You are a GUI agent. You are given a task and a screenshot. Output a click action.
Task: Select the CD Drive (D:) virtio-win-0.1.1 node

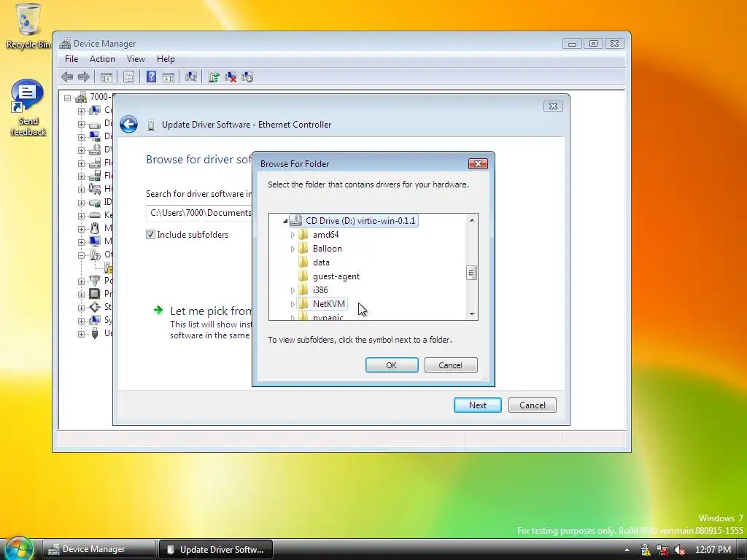(354, 220)
